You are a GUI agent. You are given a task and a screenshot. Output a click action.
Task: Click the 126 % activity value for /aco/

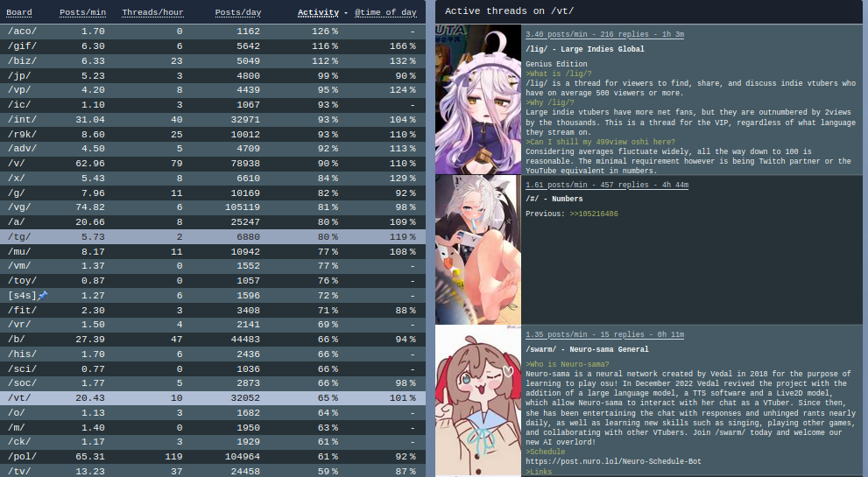(324, 32)
